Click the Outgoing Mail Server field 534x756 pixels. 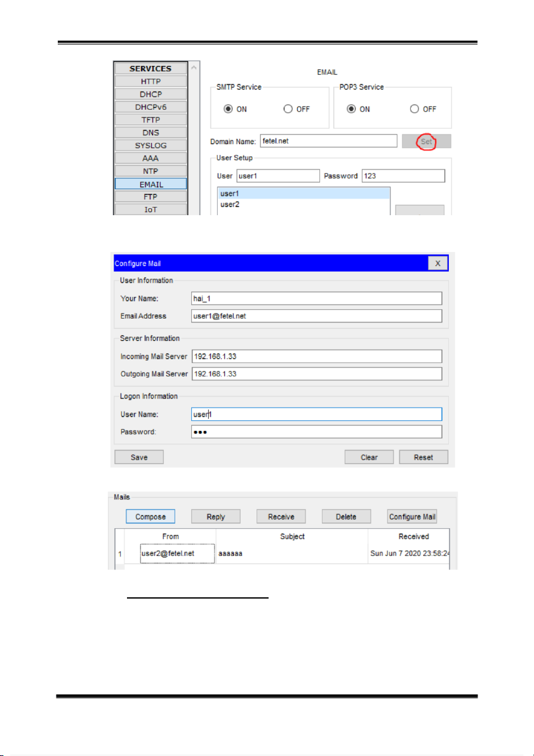[316, 374]
